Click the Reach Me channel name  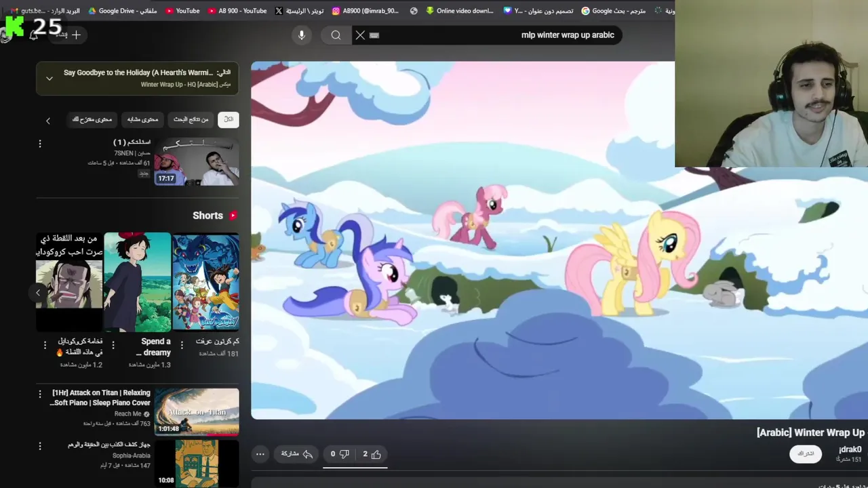127,413
